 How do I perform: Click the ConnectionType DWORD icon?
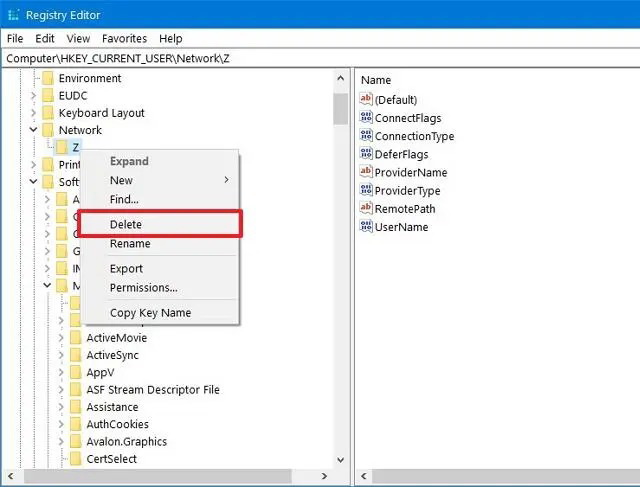(x=366, y=135)
